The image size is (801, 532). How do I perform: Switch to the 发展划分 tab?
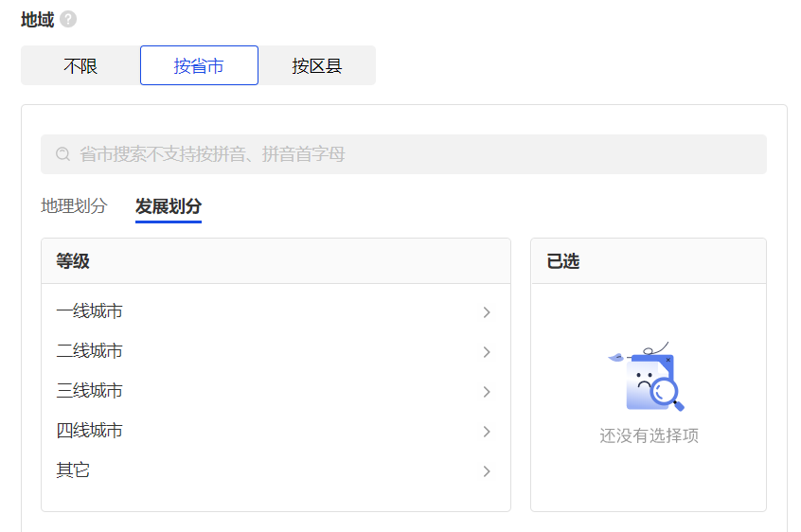click(x=169, y=206)
